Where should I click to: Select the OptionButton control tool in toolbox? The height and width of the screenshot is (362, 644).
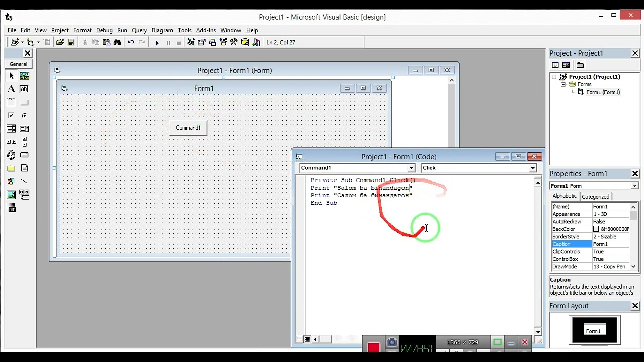(x=24, y=115)
